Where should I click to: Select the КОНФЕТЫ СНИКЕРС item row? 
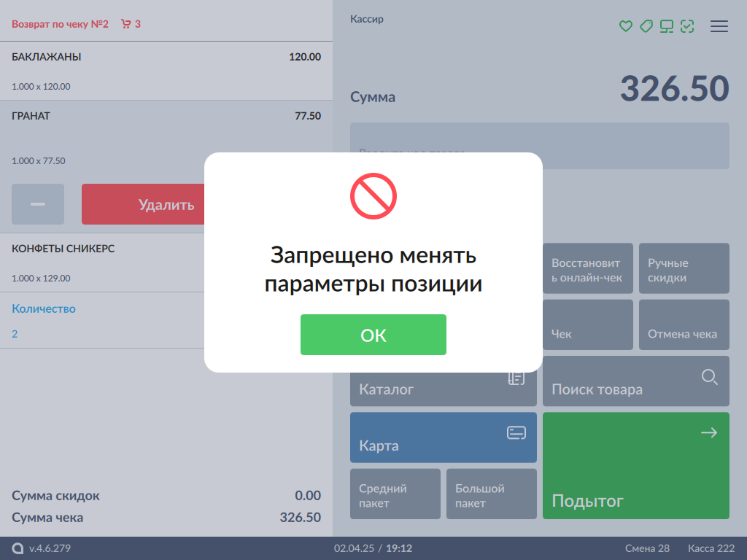coord(102,262)
